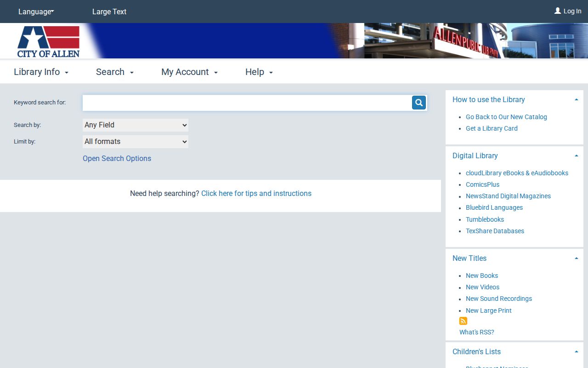
Task: Open the Limit by All formats dropdown
Action: 136,142
